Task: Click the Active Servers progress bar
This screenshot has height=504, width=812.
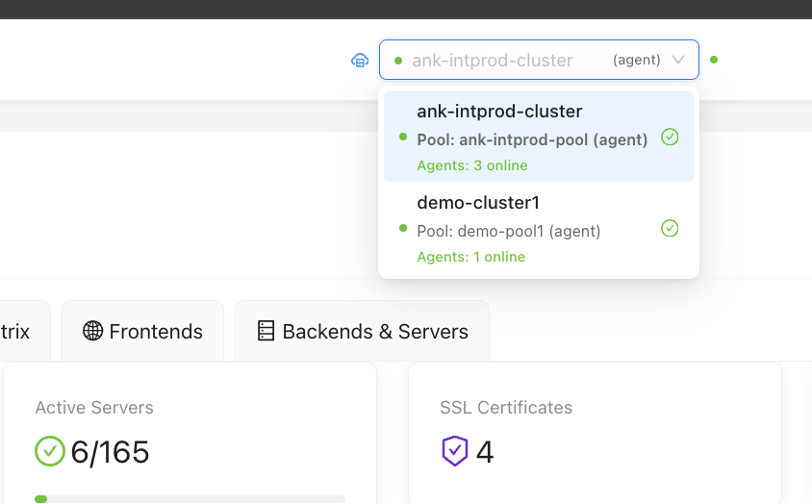Action: pyautogui.click(x=190, y=499)
